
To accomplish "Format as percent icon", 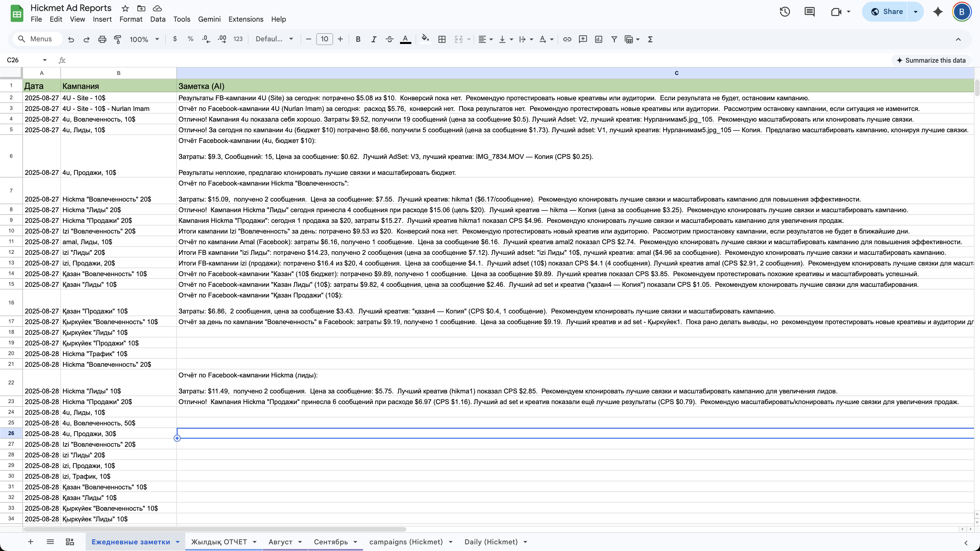I will [x=191, y=39].
